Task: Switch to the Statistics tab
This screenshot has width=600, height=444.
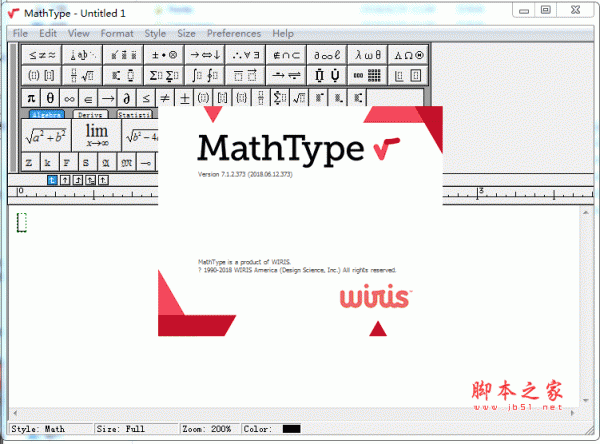Action: point(135,114)
